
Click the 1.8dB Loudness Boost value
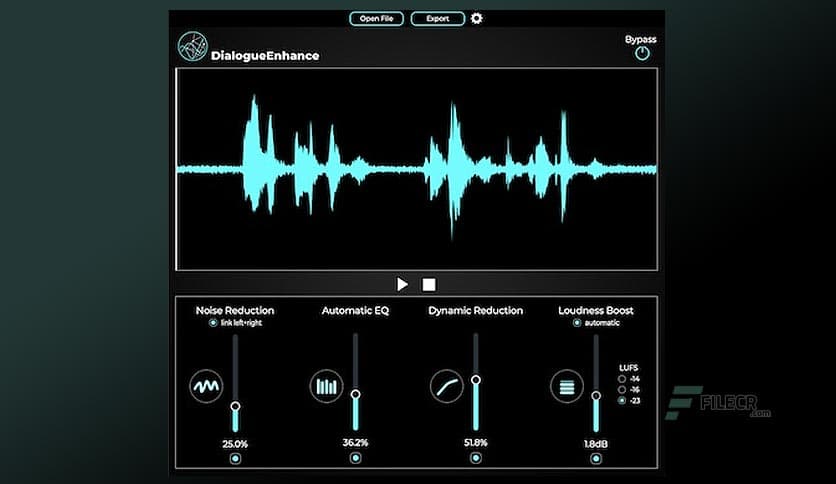(596, 443)
